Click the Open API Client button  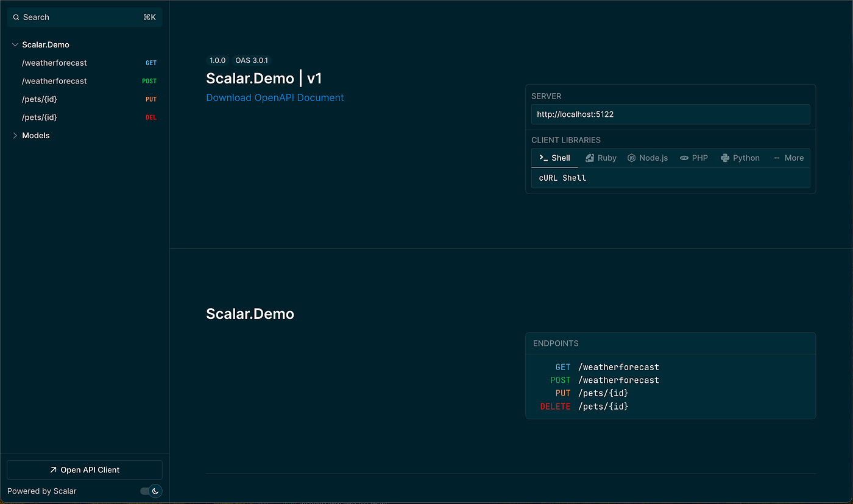tap(85, 470)
